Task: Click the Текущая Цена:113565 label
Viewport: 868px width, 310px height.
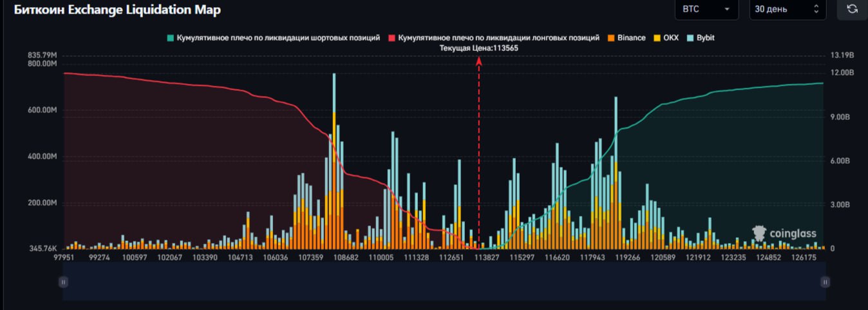Action: click(x=478, y=48)
